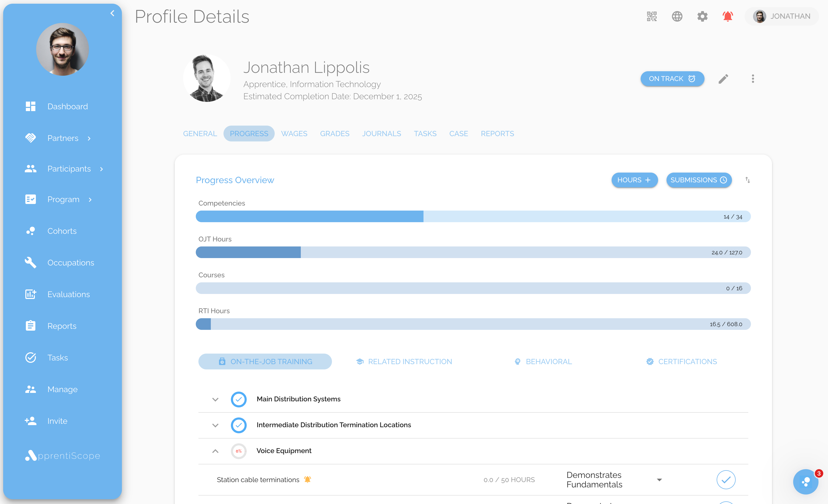This screenshot has height=504, width=828.
Task: Click the Competencies progress bar
Action: click(473, 216)
